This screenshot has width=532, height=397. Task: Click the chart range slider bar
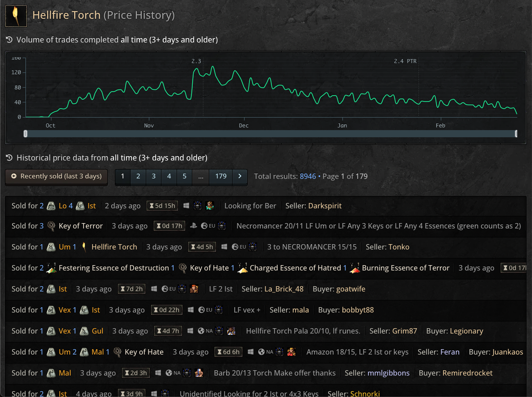pos(271,134)
